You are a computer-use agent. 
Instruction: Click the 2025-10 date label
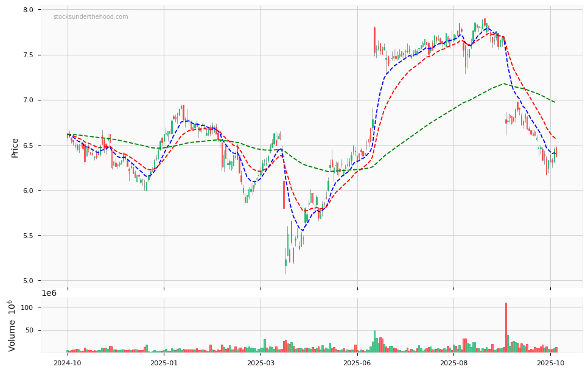(x=550, y=363)
